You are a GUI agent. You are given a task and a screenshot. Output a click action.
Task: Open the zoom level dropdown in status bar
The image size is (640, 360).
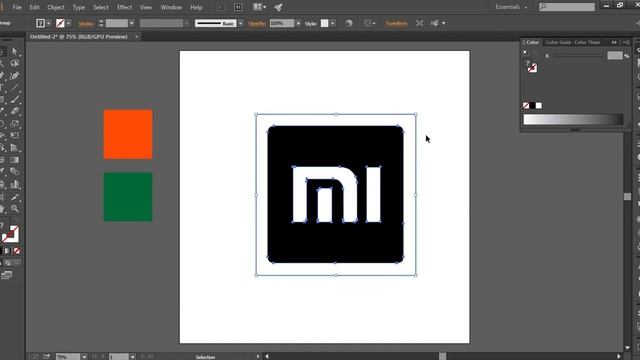[84, 357]
